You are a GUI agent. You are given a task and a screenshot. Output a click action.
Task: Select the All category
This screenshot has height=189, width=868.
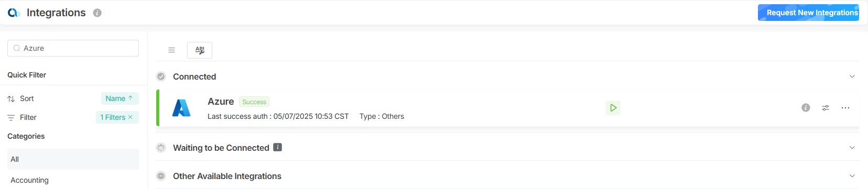tap(73, 159)
